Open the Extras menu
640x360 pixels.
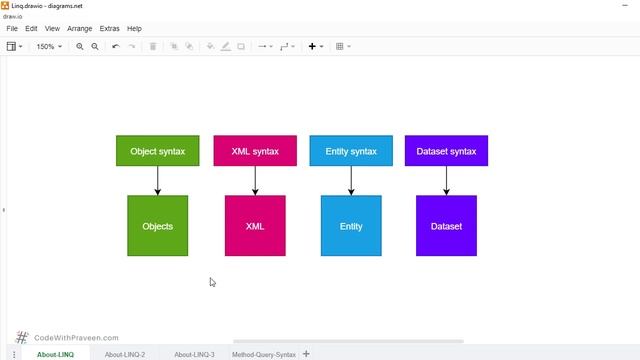(x=109, y=29)
